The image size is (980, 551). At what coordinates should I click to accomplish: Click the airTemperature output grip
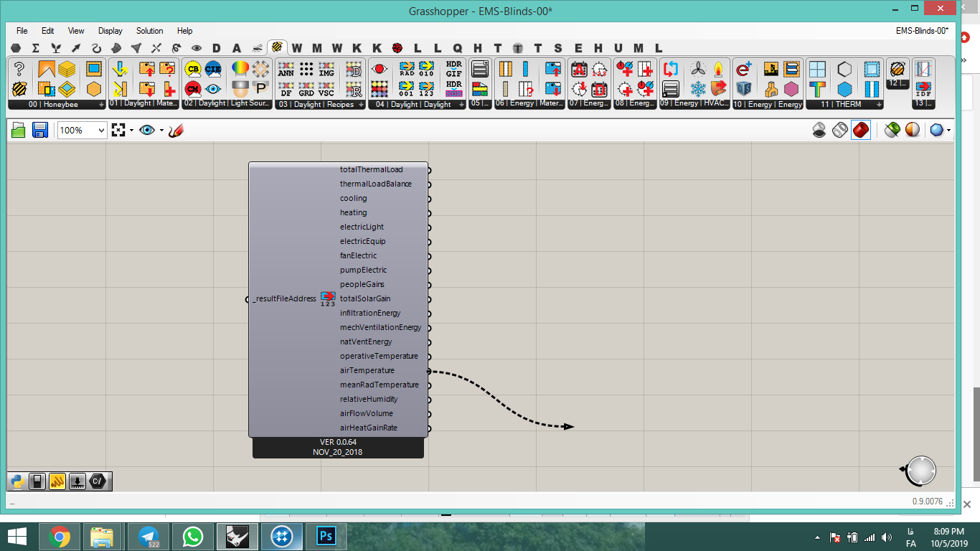429,371
